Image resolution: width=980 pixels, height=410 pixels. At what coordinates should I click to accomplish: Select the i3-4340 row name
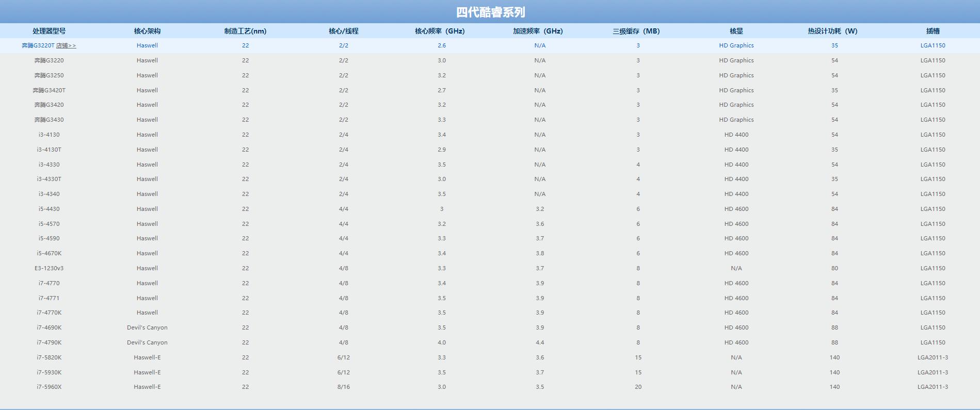tap(49, 194)
